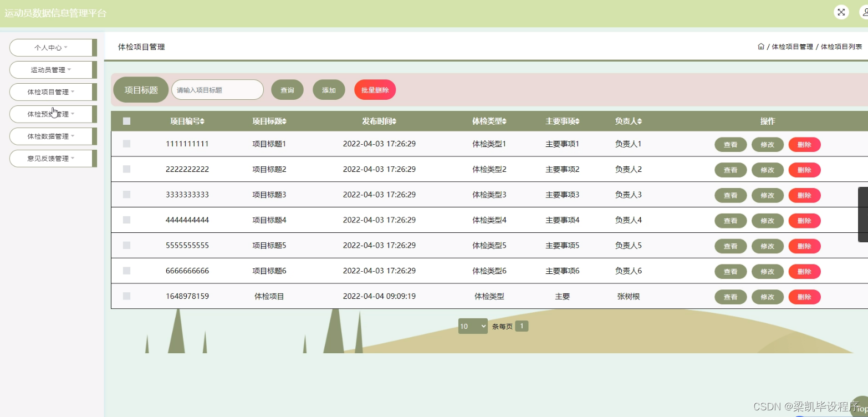Tick the checkbox for 4444444444 row
This screenshot has width=868, height=417.
click(126, 220)
